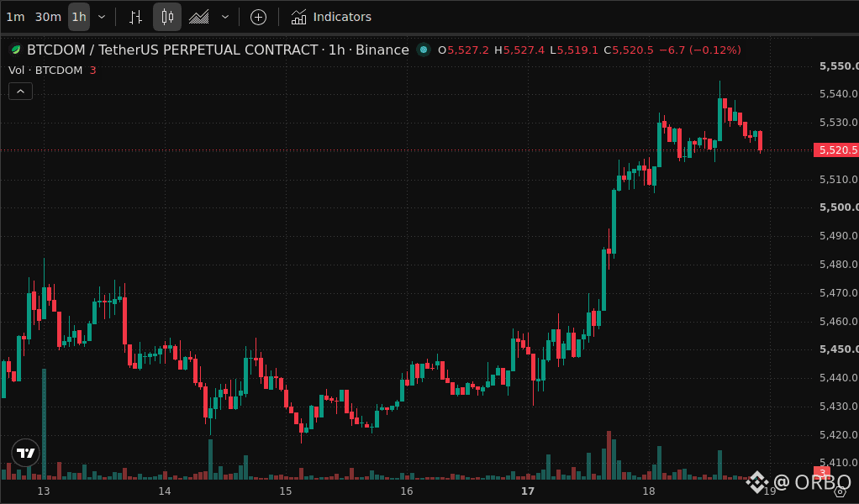Click bold date 17 on the time axis
Viewport: 859px width, 504px height.
[528, 491]
